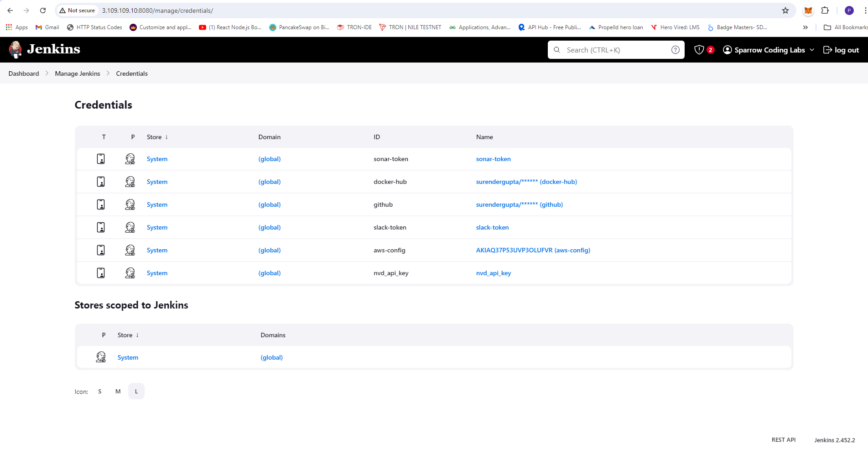Click the Not secure site info chip

(x=77, y=10)
